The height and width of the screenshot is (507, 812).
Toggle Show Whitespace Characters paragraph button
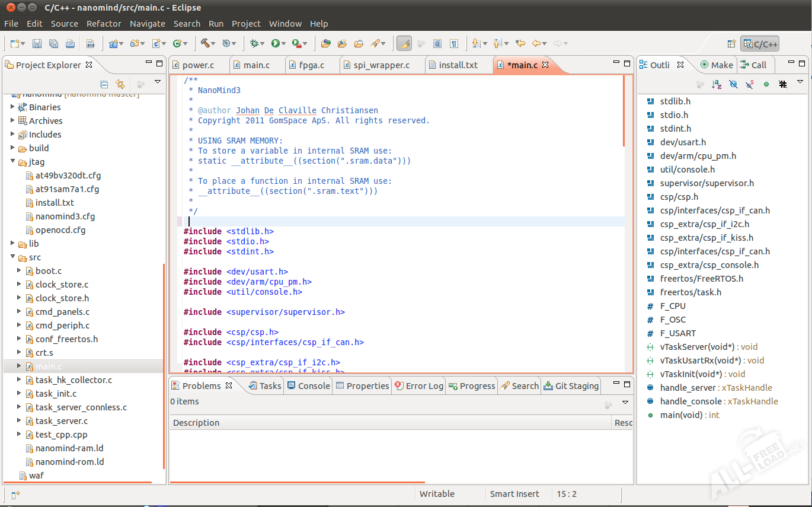pyautogui.click(x=453, y=43)
